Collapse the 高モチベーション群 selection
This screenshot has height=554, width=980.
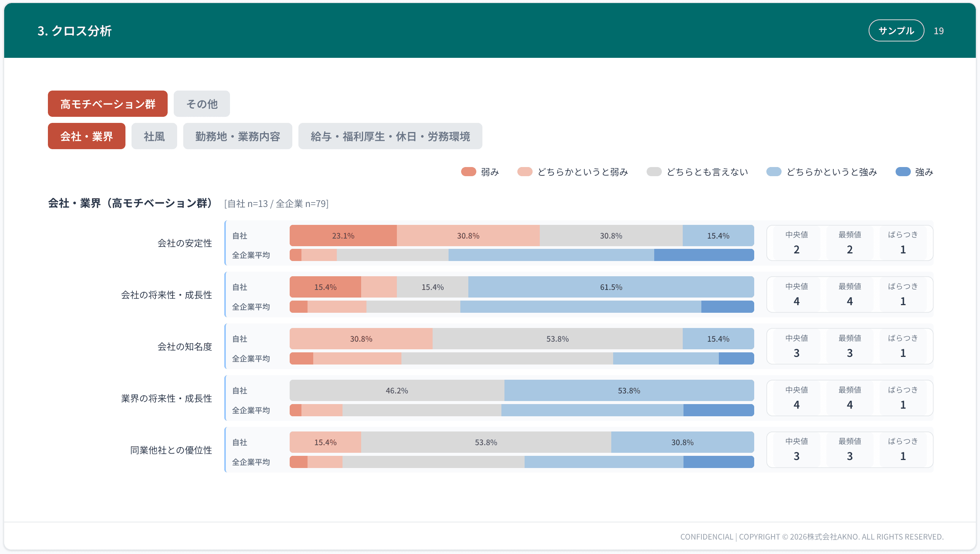(108, 103)
